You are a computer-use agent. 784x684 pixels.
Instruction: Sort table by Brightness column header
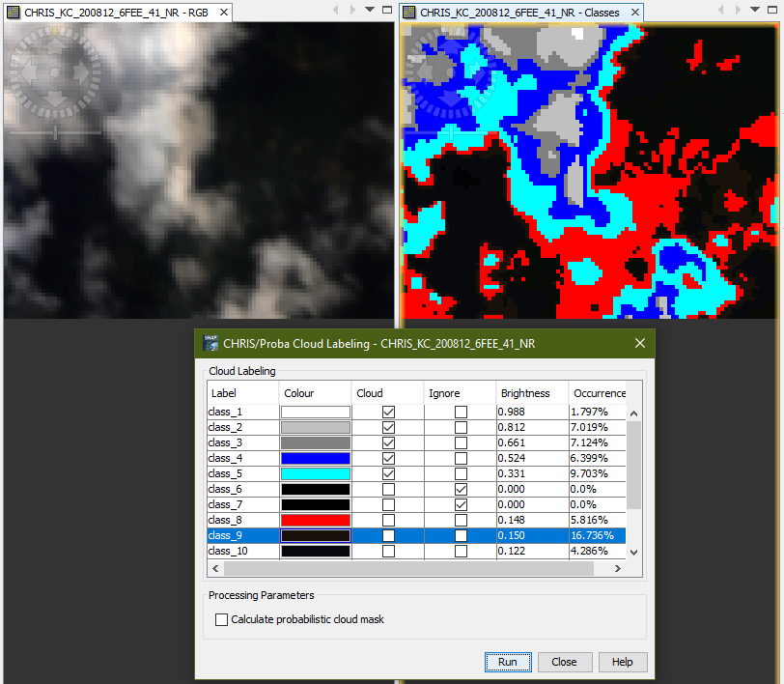[532, 393]
